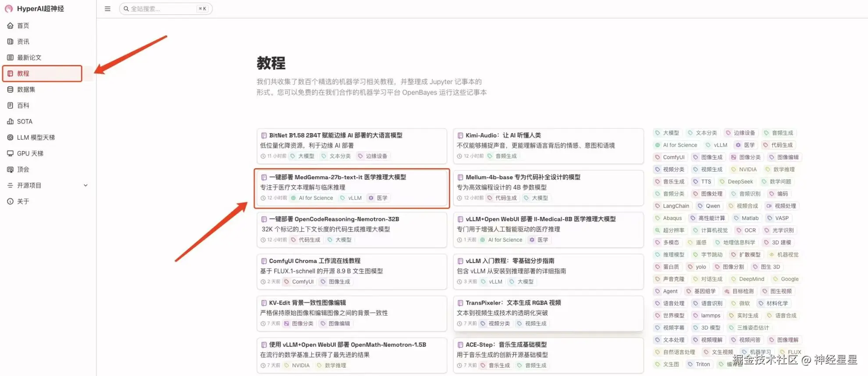The width and height of the screenshot is (868, 376).
Task: Click the 顶会 sidebar icon
Action: click(10, 170)
